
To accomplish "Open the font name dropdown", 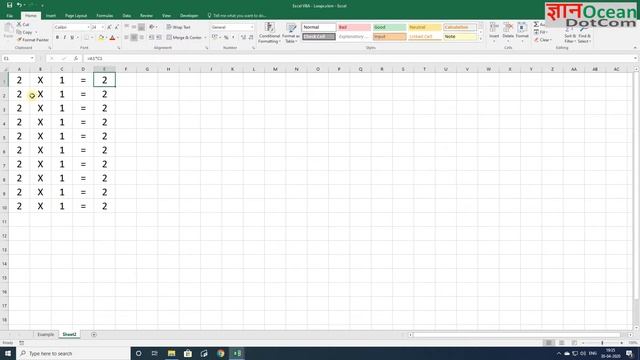I will [88, 27].
